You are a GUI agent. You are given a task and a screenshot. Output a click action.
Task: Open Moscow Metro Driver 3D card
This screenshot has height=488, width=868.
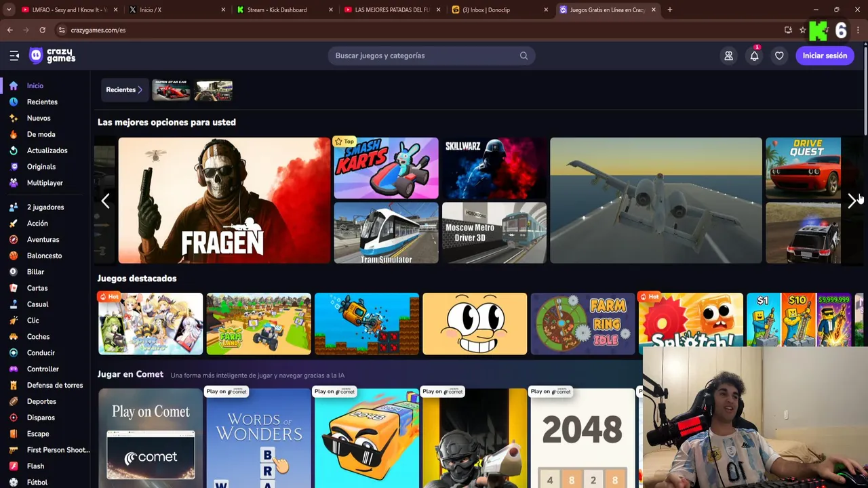click(494, 232)
